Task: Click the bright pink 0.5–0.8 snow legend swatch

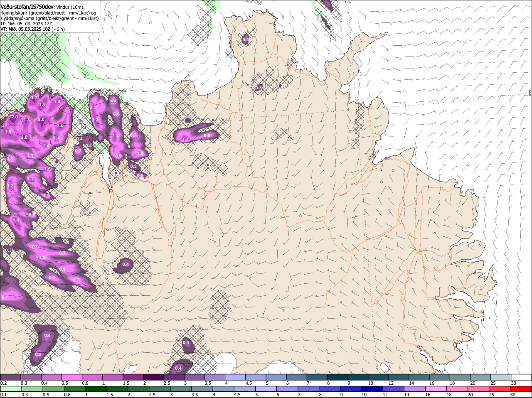Action: pyautogui.click(x=72, y=377)
